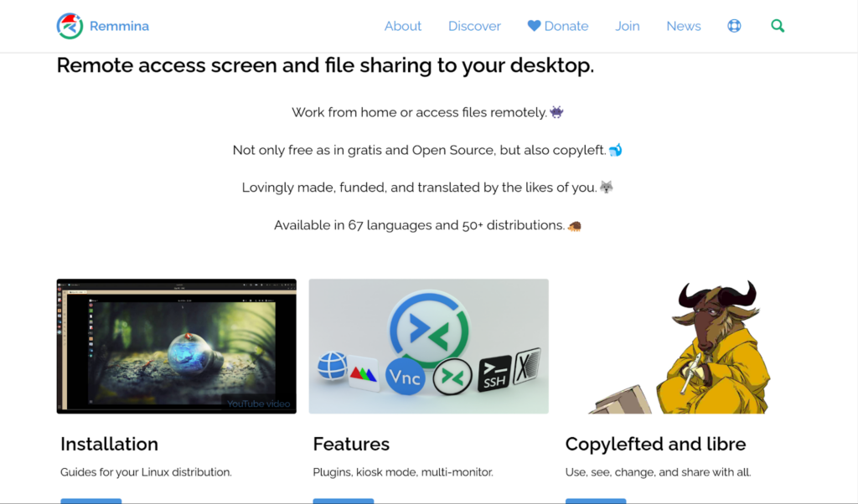Click the blue button under Copylefted and libre
The image size is (858, 504).
(x=596, y=501)
